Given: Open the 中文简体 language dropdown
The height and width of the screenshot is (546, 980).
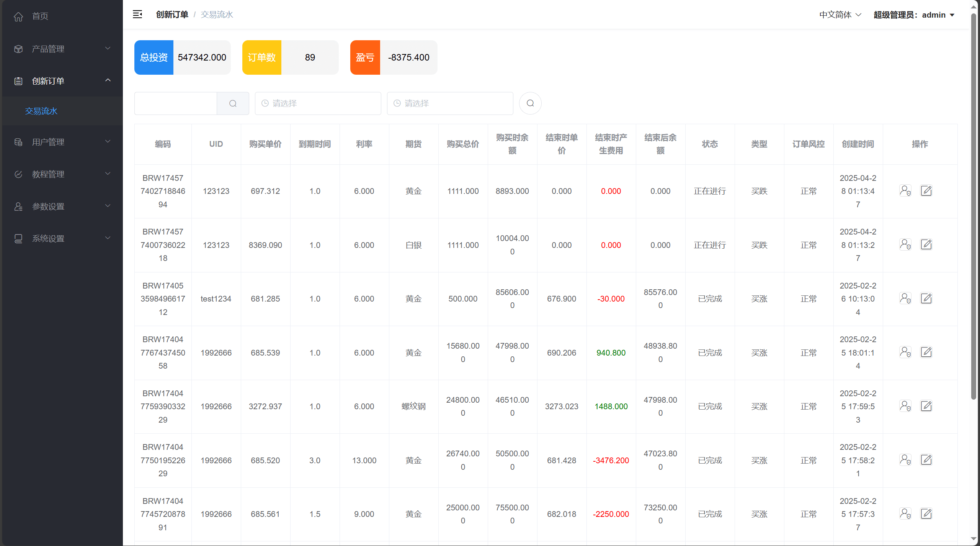Looking at the screenshot, I should point(840,15).
